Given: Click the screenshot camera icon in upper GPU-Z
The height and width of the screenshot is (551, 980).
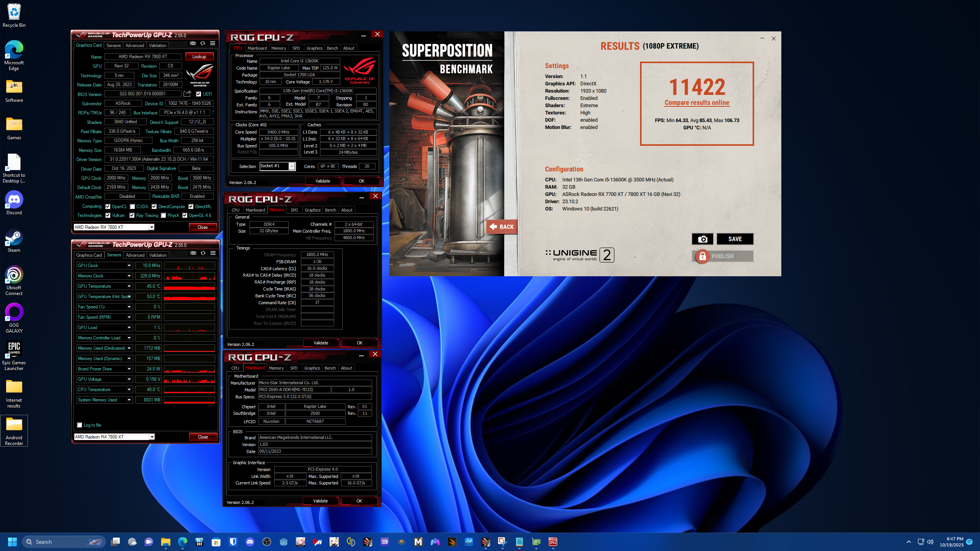Looking at the screenshot, I should click(193, 44).
